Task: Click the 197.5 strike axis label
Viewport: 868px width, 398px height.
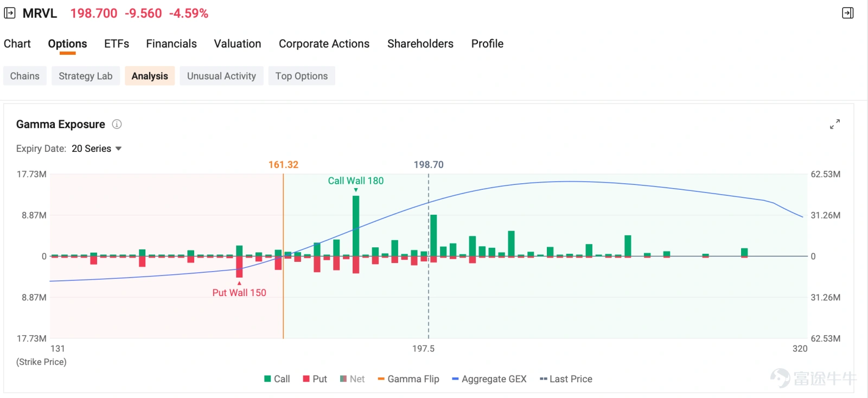Action: coord(423,349)
